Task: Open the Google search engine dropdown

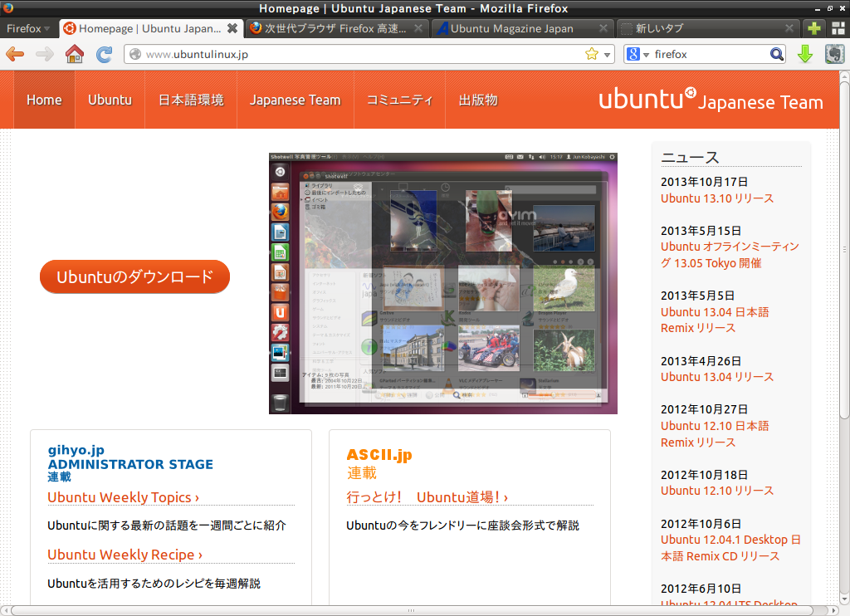Action: pyautogui.click(x=637, y=54)
